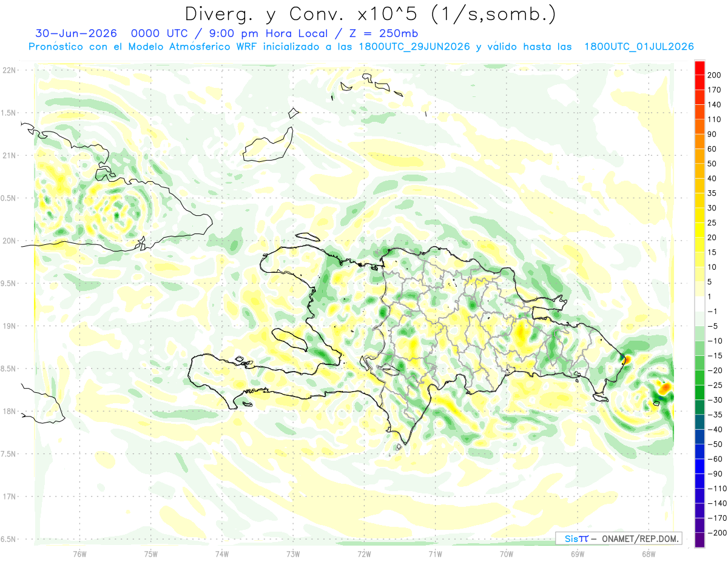Click the '76W' longitude label
728x562 pixels.
point(79,554)
